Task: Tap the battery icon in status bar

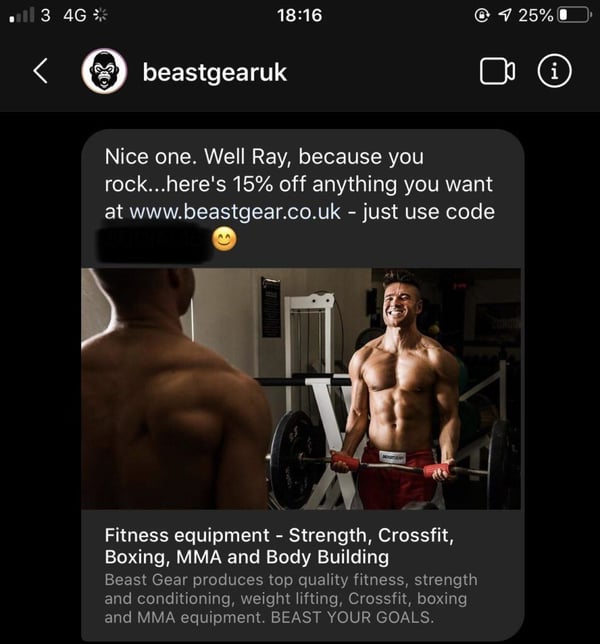Action: coord(575,16)
